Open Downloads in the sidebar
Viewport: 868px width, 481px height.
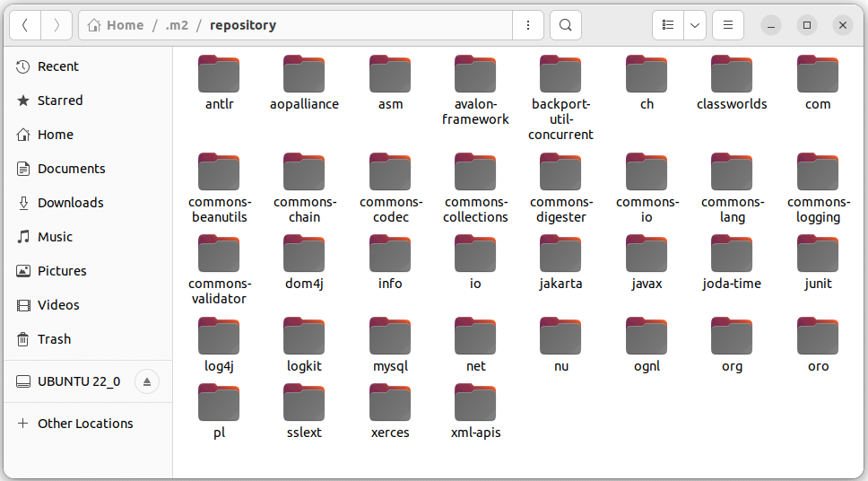(x=89, y=203)
